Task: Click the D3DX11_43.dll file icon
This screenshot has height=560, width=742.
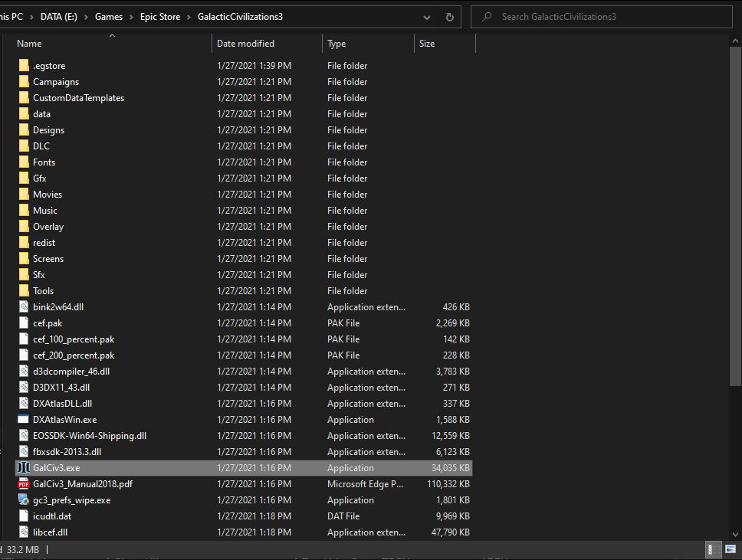Action: 24,387
